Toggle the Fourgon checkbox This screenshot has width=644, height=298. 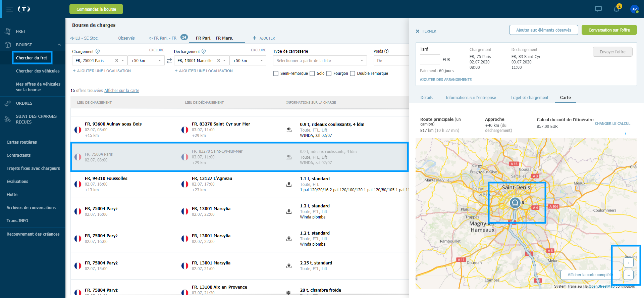[329, 73]
